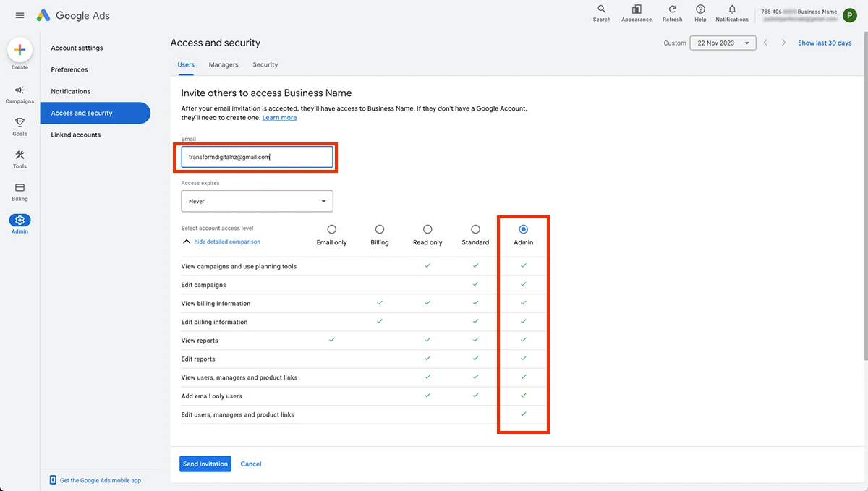Click the Google Ads logo
Screen dimensions: 868x491
73,15
